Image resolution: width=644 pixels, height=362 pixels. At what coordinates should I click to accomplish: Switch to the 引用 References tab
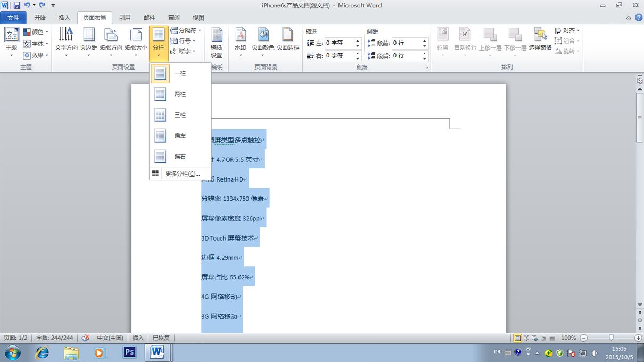pyautogui.click(x=125, y=18)
